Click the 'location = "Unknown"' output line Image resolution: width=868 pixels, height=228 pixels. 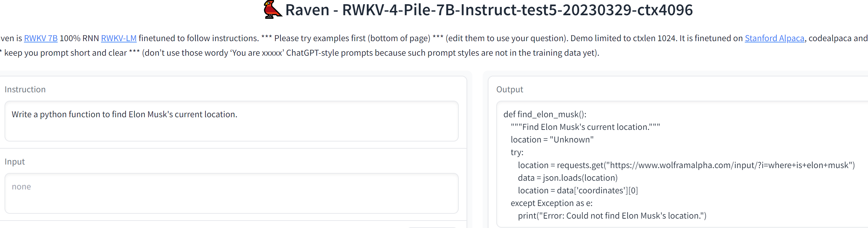pyautogui.click(x=552, y=140)
